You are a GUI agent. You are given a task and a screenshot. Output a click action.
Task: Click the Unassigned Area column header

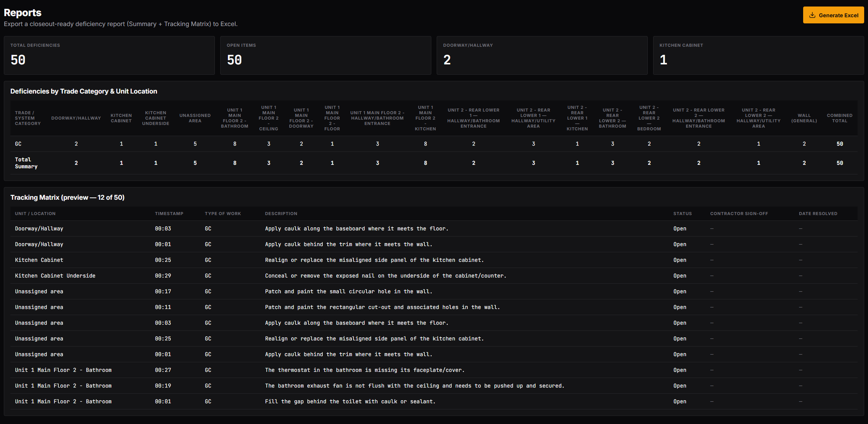195,118
